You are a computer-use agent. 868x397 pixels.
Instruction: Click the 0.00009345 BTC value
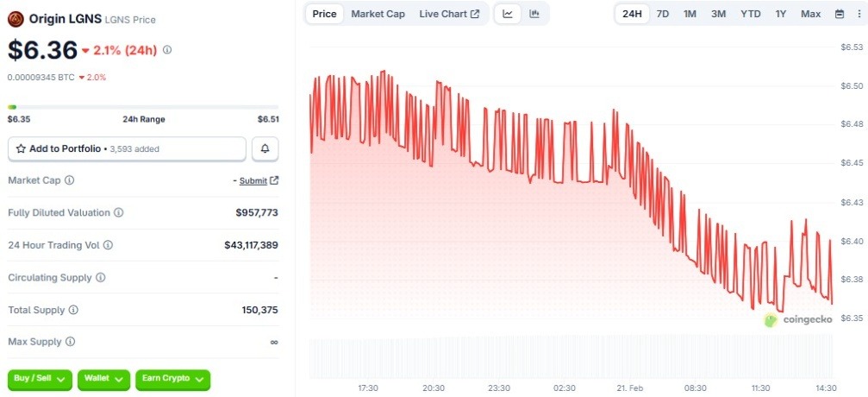coord(41,78)
